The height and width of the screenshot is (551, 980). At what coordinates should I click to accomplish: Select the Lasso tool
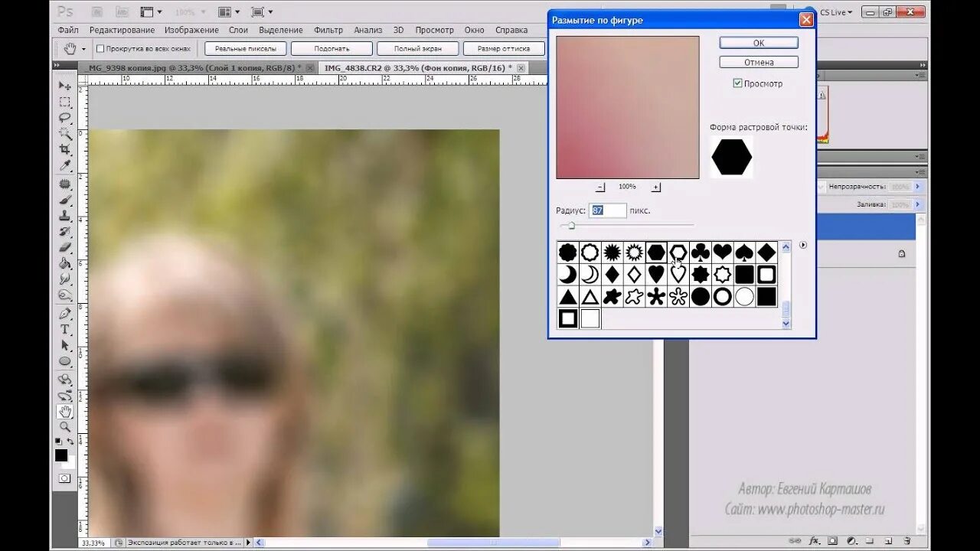click(64, 118)
